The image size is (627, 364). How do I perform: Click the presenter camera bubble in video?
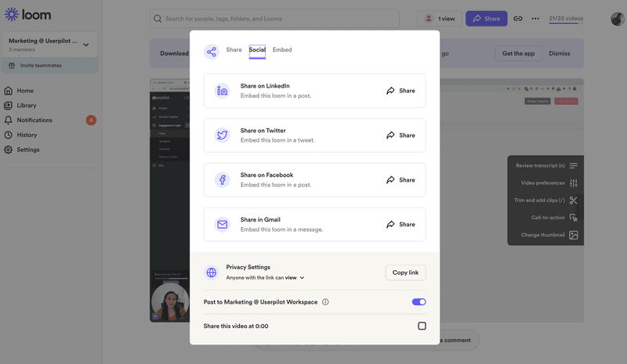[x=170, y=301]
